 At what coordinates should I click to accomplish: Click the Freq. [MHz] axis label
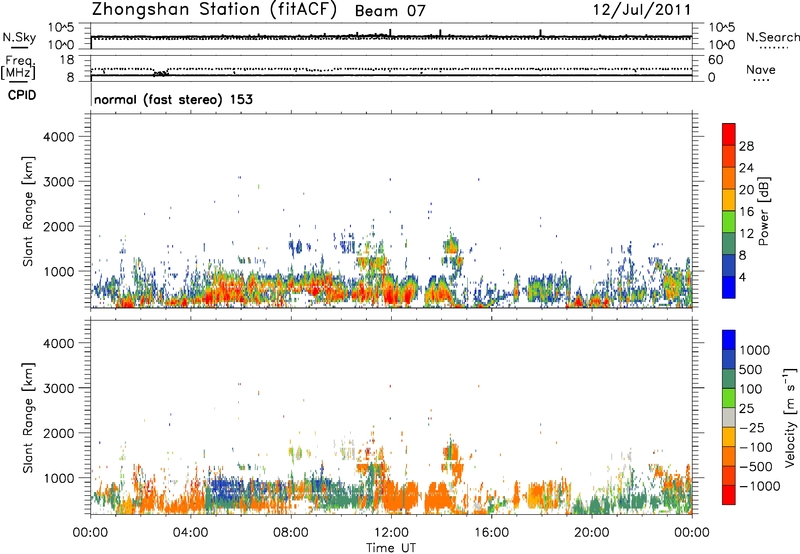pos(18,67)
